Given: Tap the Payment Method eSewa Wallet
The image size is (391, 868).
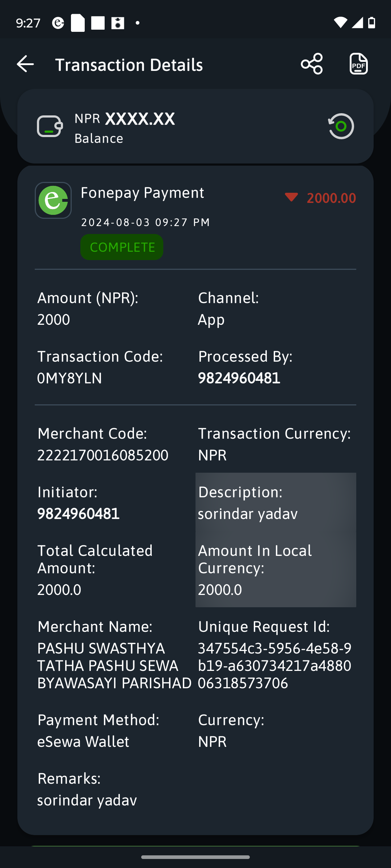Looking at the screenshot, I should click(x=83, y=741).
